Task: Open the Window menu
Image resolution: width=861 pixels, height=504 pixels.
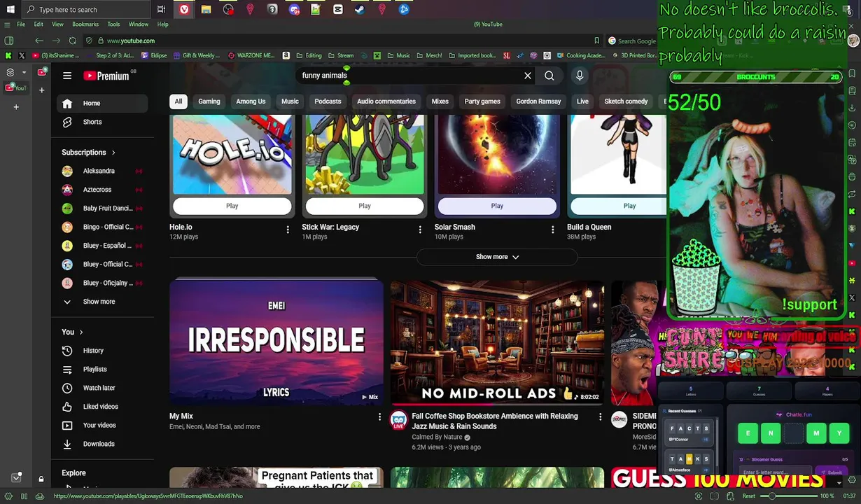Action: (138, 24)
